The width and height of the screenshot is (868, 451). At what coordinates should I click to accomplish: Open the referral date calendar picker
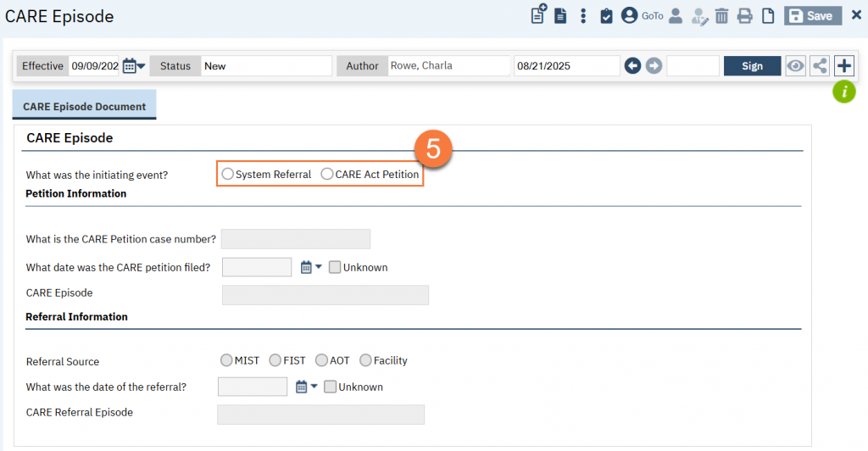(x=305, y=387)
